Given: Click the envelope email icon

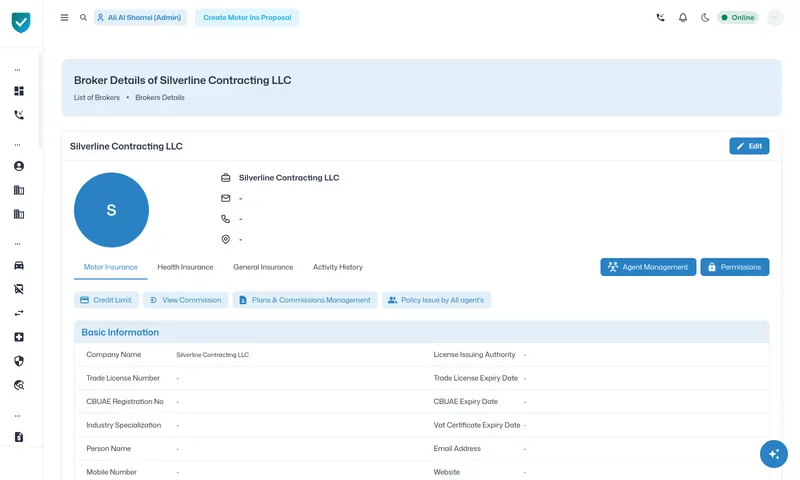Looking at the screenshot, I should (226, 198).
